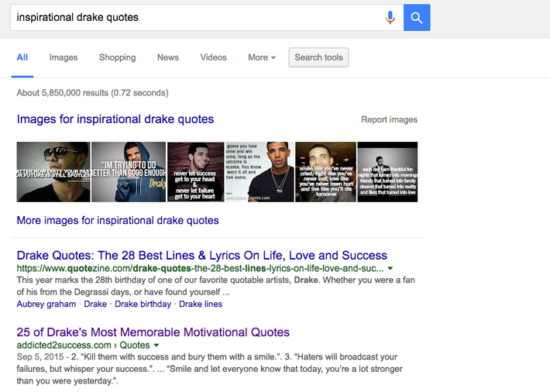Open the Videos tab

[213, 57]
